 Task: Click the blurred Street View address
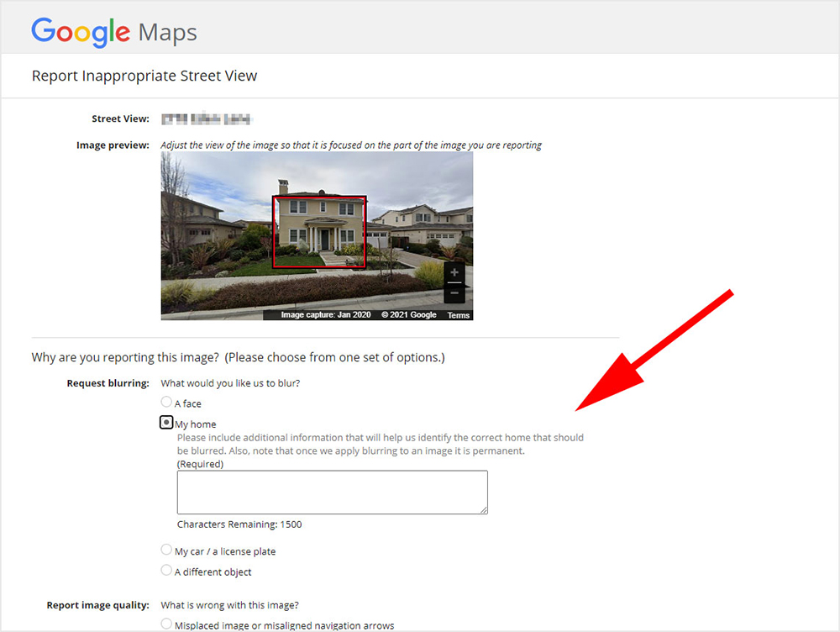click(207, 119)
